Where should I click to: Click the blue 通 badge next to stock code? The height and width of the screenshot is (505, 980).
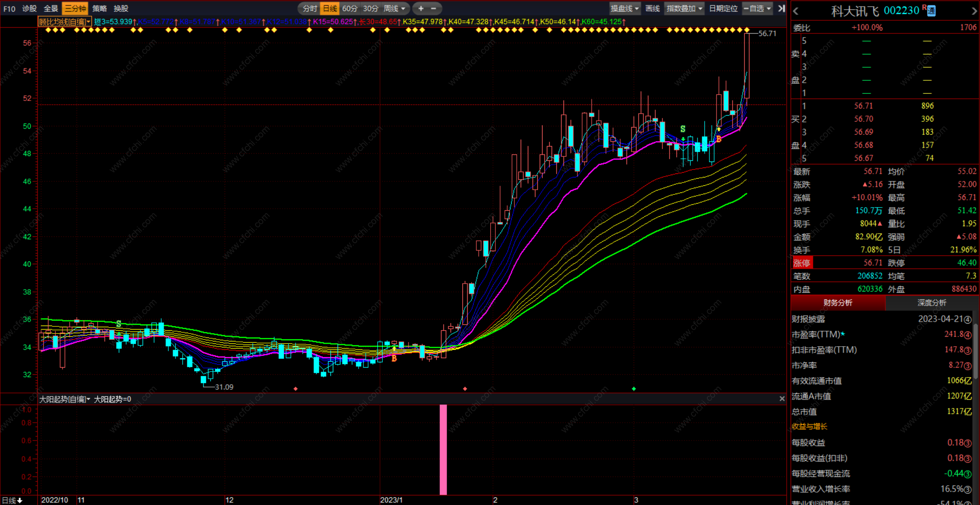(931, 11)
